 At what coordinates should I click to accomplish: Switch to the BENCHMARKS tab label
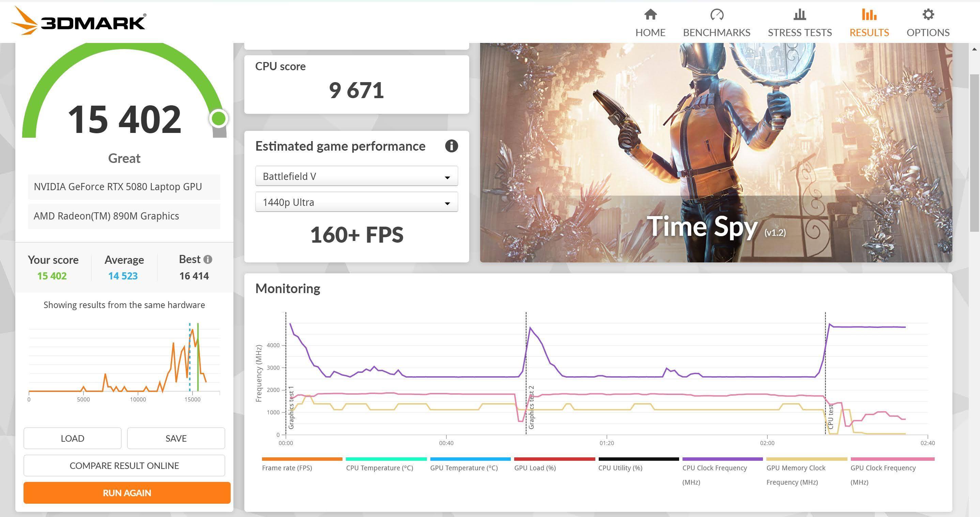(716, 33)
